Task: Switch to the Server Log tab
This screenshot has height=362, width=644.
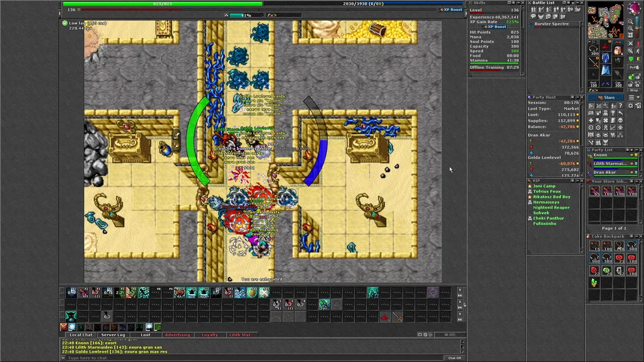Action: (x=113, y=335)
